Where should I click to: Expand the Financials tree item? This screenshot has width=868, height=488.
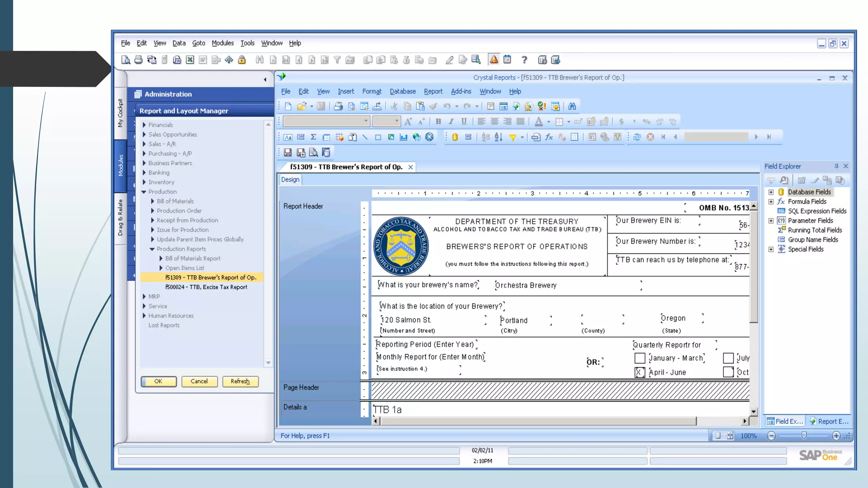point(144,125)
